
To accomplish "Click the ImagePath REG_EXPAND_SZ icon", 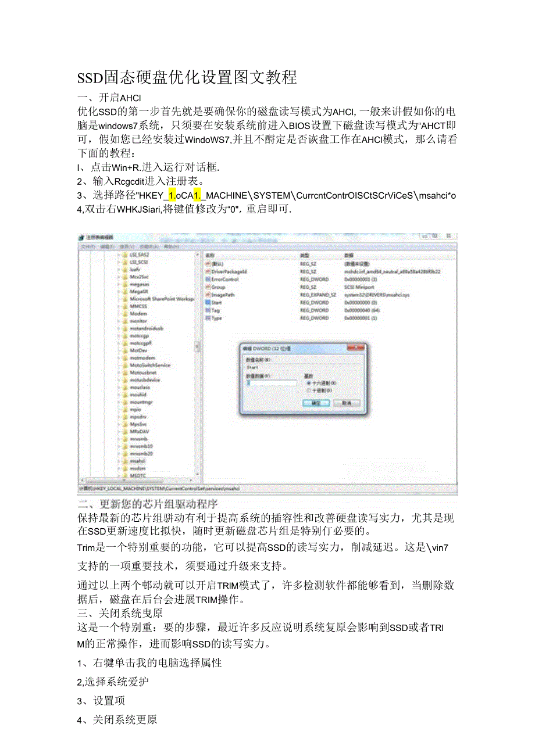I will (x=207, y=294).
